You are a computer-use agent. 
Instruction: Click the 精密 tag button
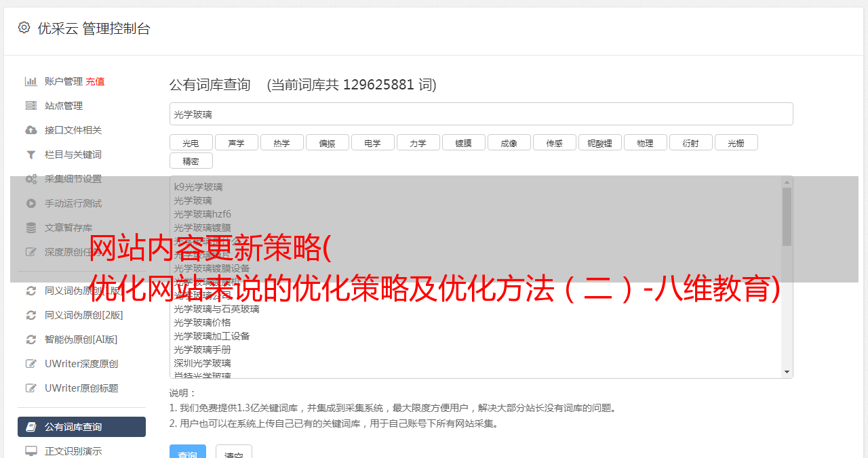pyautogui.click(x=191, y=161)
